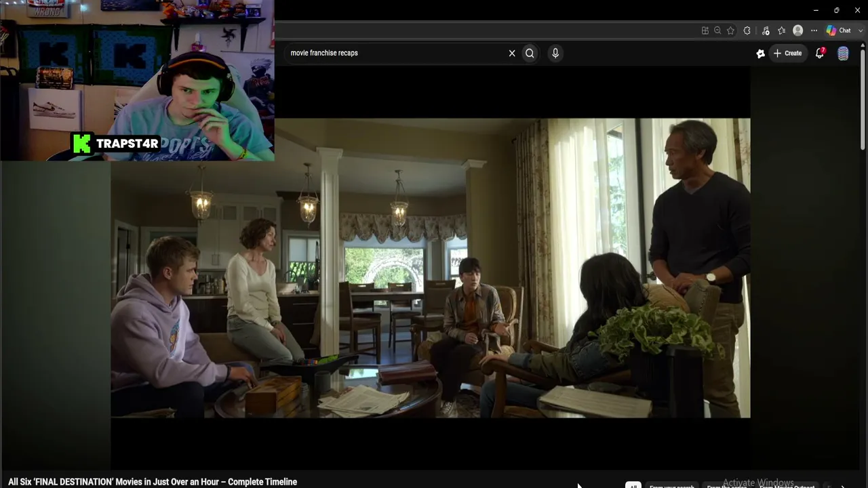Select the 'From Movies Outpost' chip

tap(787, 486)
